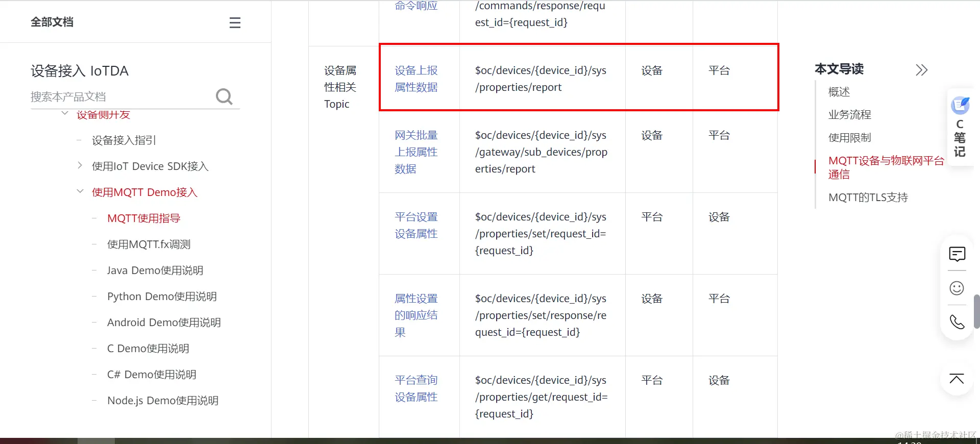Click the back-to-top arrow icon
Image resolution: width=980 pixels, height=444 pixels.
tap(957, 379)
